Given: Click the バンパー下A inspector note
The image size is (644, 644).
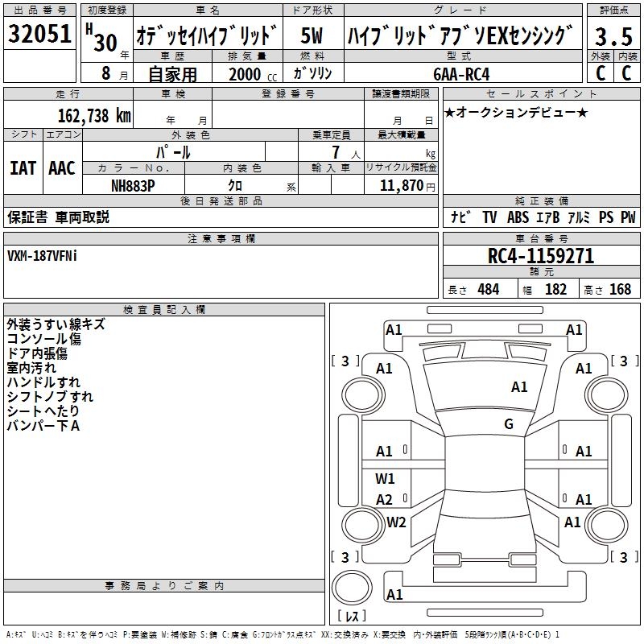Looking at the screenshot, I should 43,425.
